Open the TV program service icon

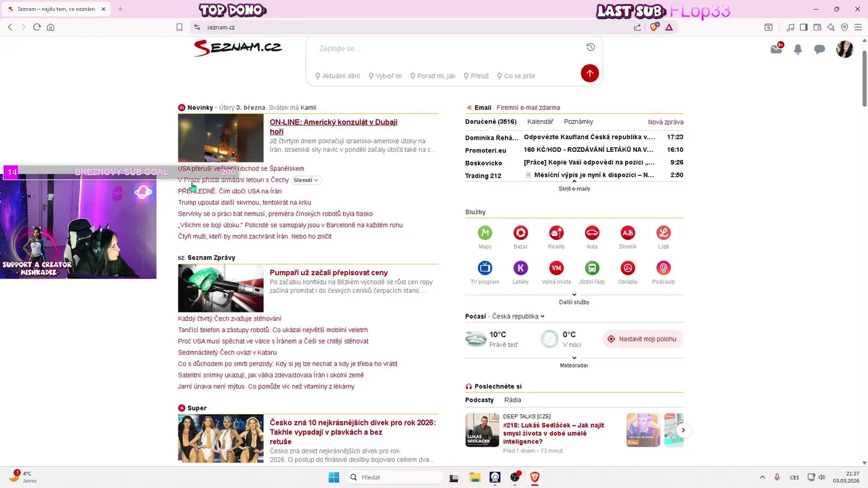(x=485, y=268)
